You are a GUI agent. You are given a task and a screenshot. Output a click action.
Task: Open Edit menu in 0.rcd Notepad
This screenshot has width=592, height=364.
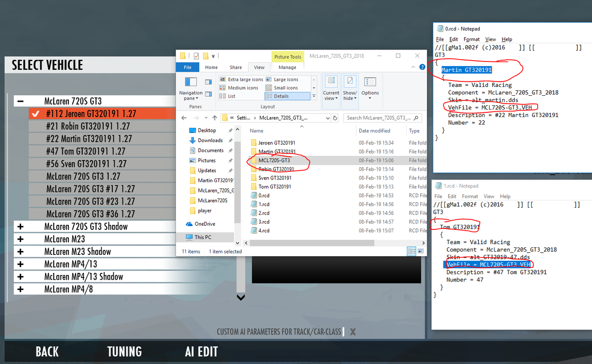(454, 39)
